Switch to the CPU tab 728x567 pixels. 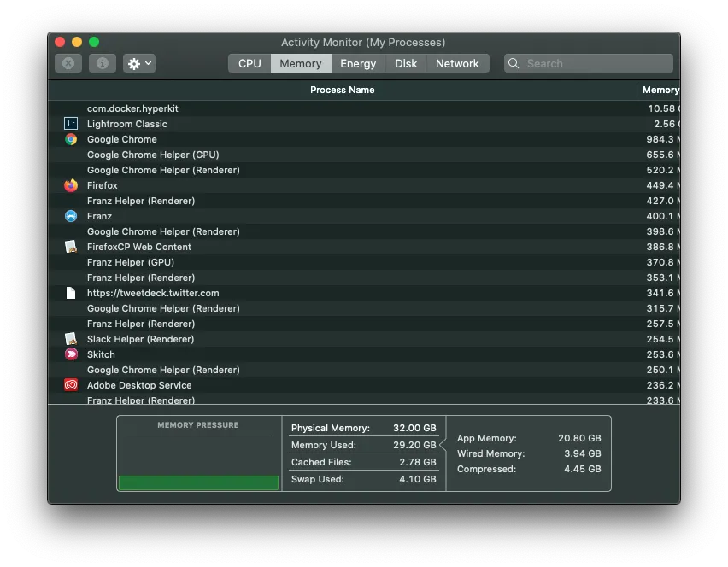250,63
